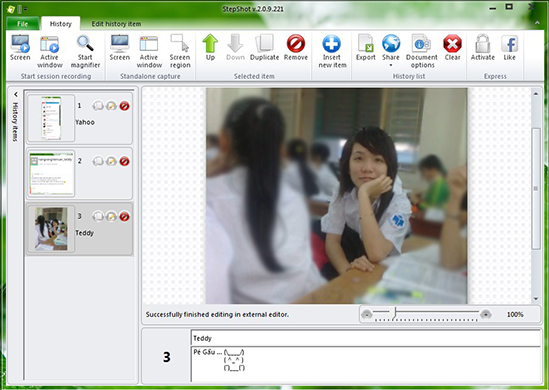549x390 pixels.
Task: Capture standalone Active window
Action: click(149, 52)
